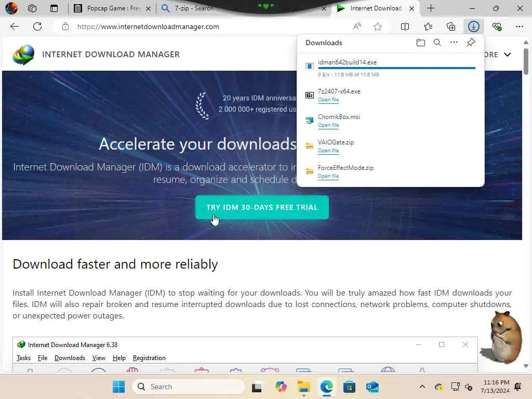Click Registration menu in IDM preview image

(x=149, y=358)
